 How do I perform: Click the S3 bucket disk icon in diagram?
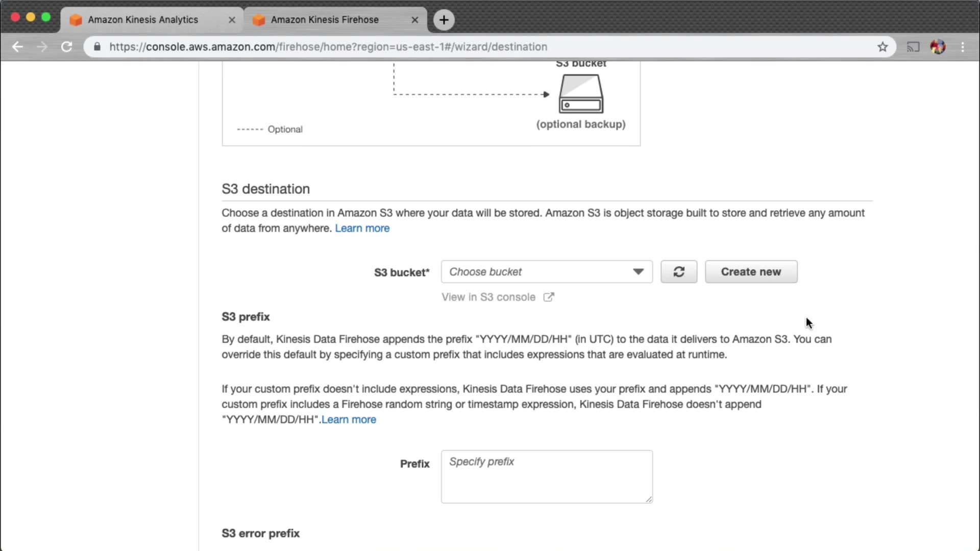click(581, 94)
